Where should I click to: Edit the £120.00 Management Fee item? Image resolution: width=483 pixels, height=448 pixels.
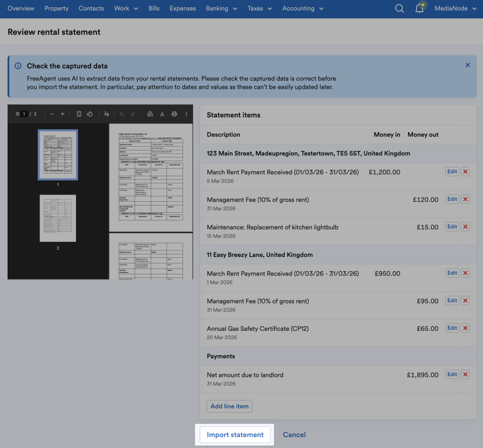(452, 199)
